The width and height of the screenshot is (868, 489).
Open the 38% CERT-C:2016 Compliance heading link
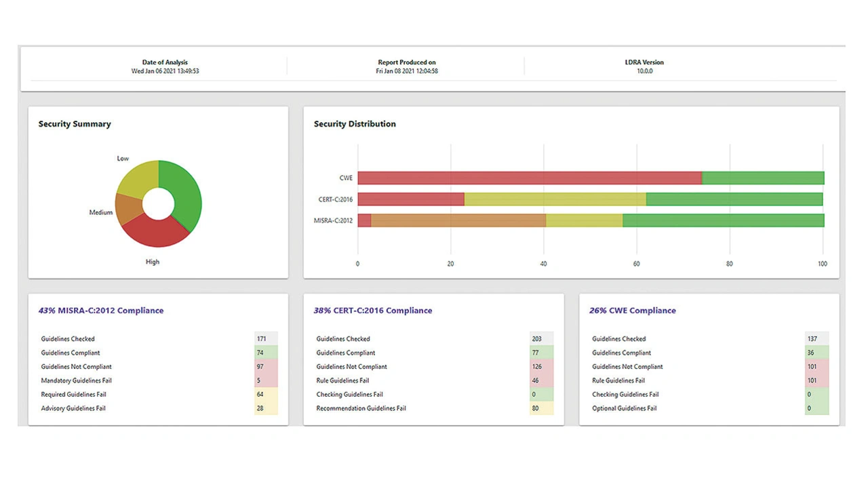(372, 311)
